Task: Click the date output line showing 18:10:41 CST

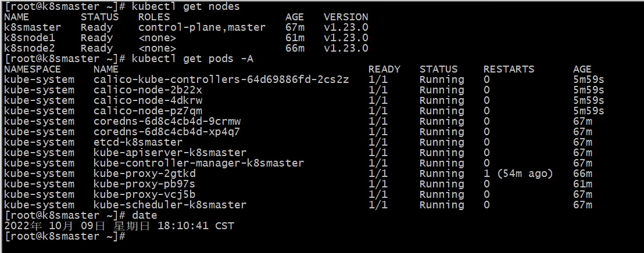Action: pos(119,226)
